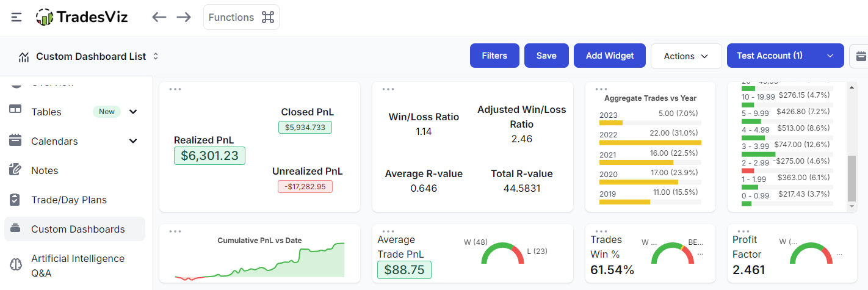
Task: Click the 4 - 4.99 row $513.00 (8.6%)
Action: [803, 129]
